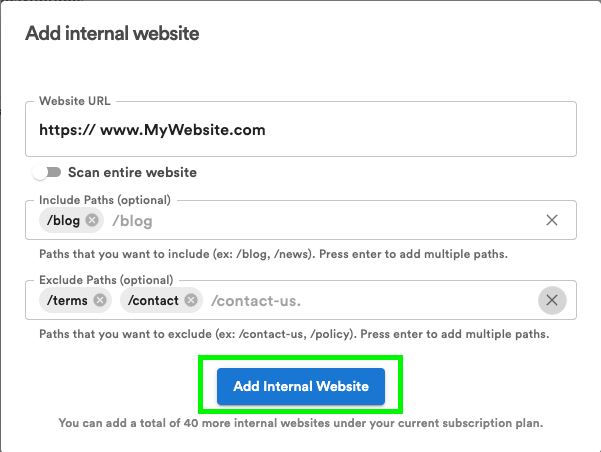601x452 pixels.
Task: Clear all Exclude Paths entries
Action: point(552,300)
